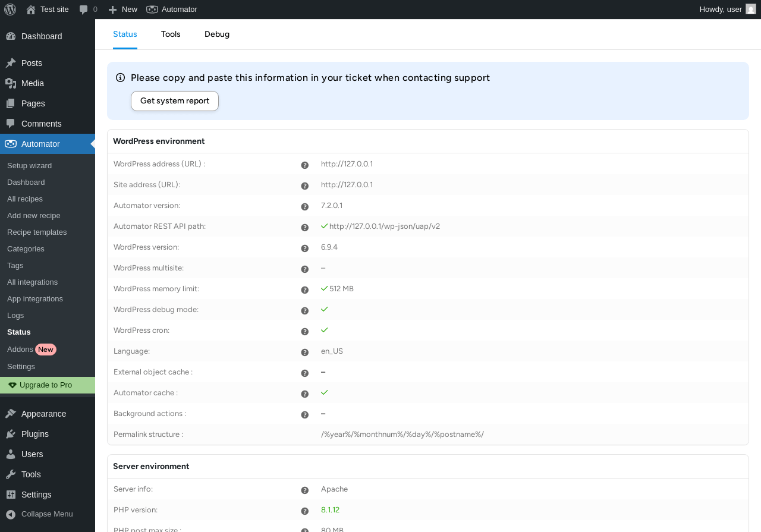Click help icon next to PHP version
The width and height of the screenshot is (761, 532).
(305, 511)
